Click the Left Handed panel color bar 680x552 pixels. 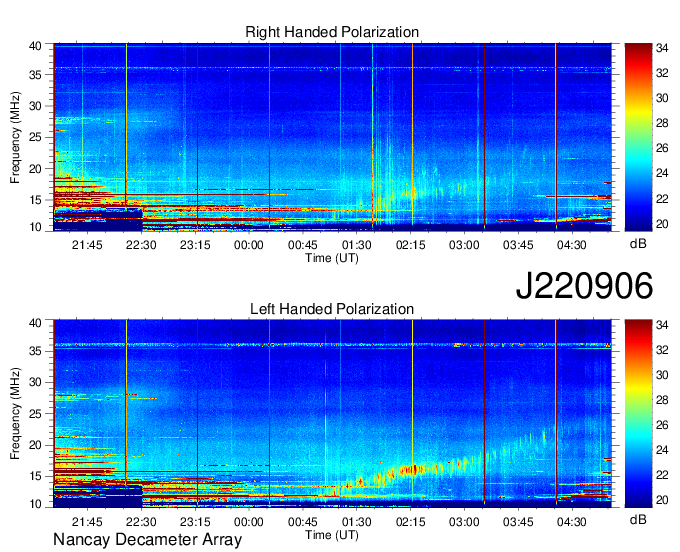638,413
